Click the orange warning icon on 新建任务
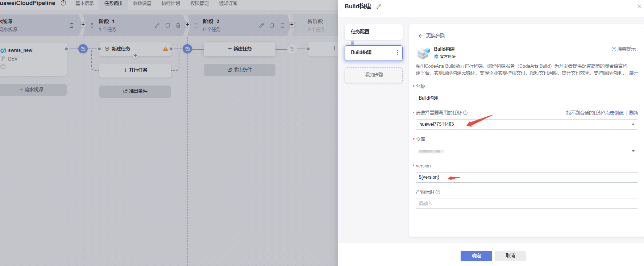 [165, 49]
